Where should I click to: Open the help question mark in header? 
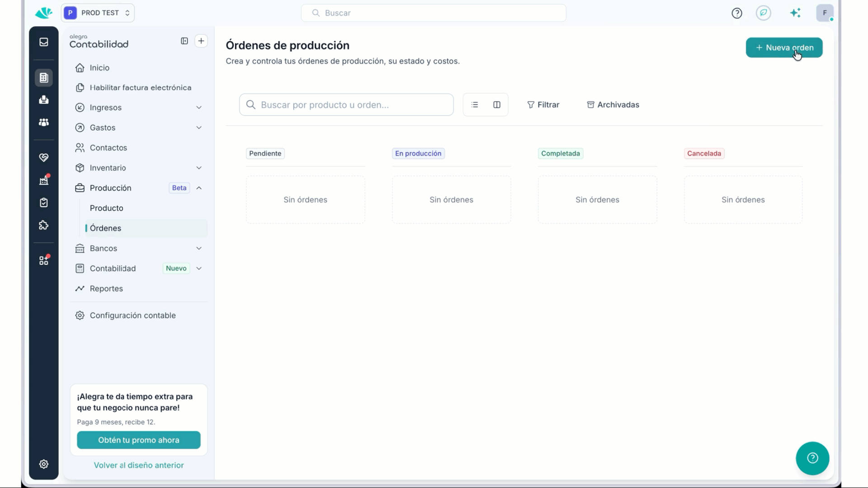click(737, 13)
